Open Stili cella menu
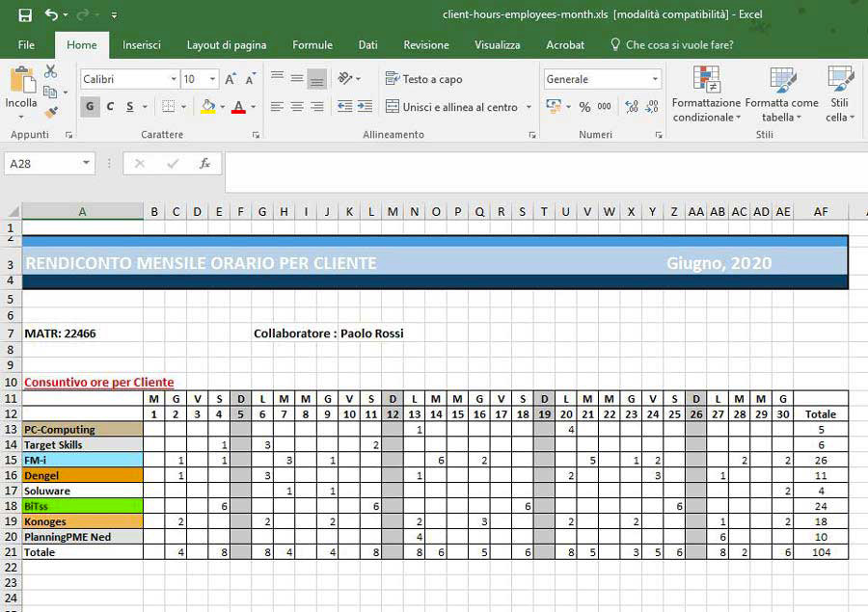 [840, 94]
